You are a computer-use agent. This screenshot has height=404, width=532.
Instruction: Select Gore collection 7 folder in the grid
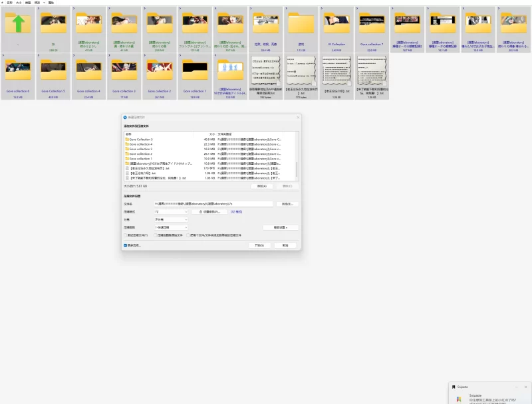click(x=372, y=24)
